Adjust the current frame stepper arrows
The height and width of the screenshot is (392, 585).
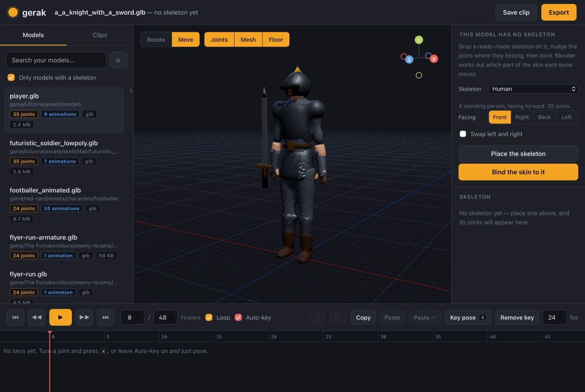click(x=138, y=317)
